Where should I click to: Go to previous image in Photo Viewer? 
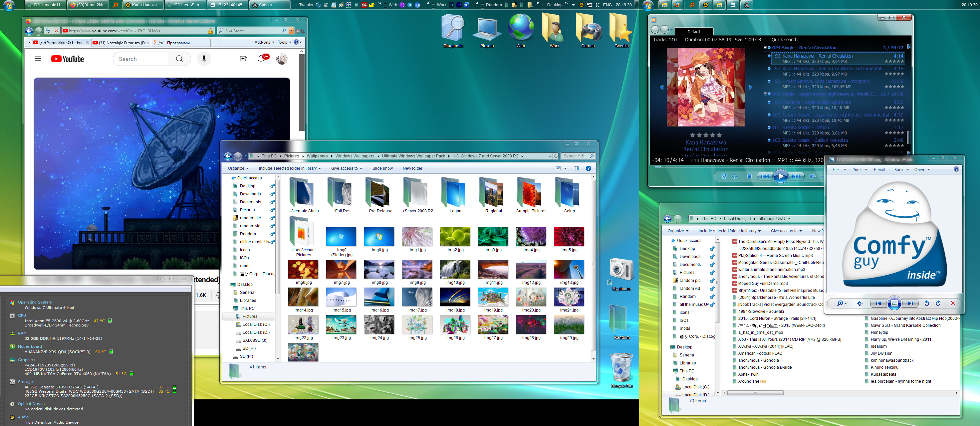(x=878, y=303)
